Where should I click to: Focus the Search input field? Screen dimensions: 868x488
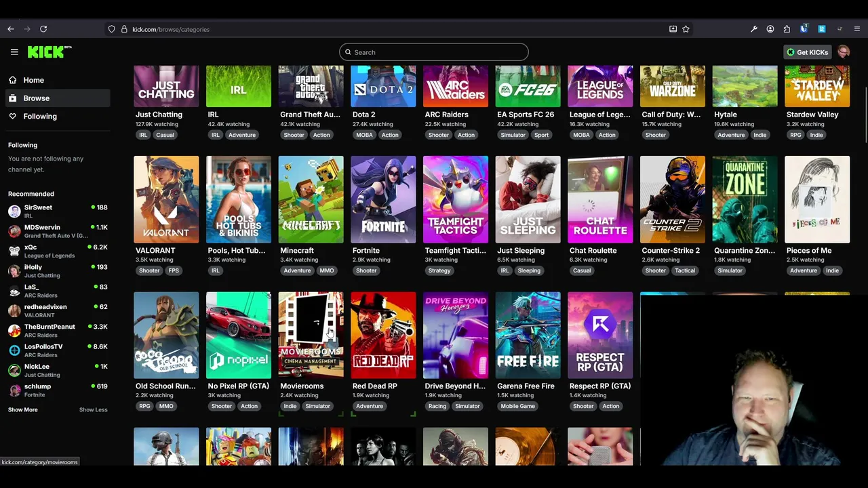tap(434, 52)
